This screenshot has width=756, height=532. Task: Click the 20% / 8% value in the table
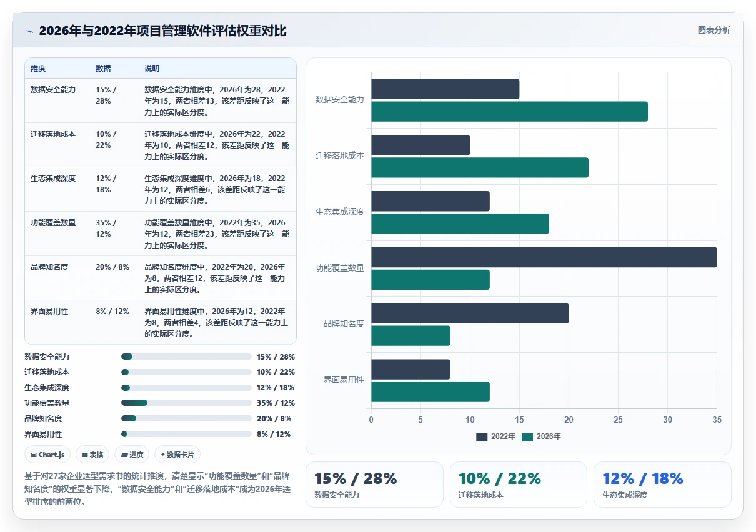[112, 267]
